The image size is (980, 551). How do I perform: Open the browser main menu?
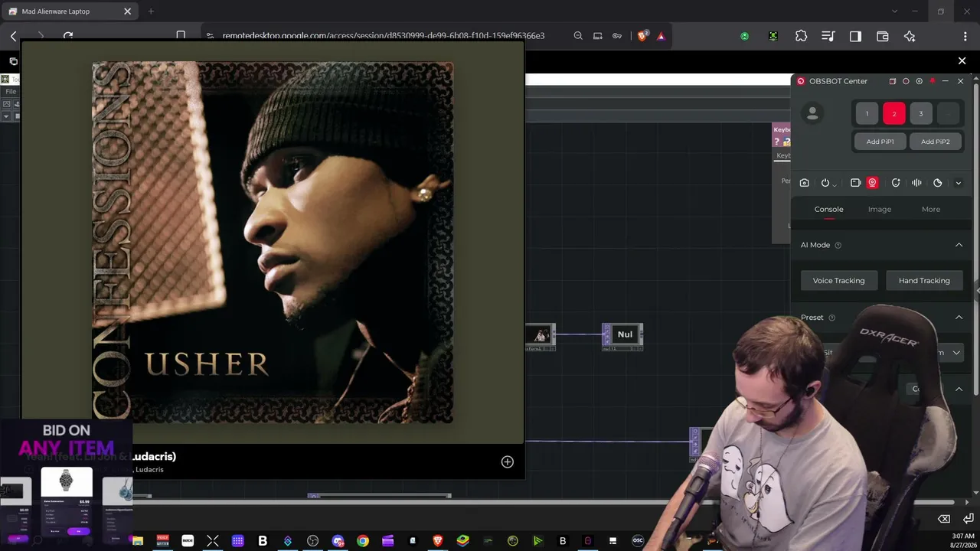click(x=965, y=36)
